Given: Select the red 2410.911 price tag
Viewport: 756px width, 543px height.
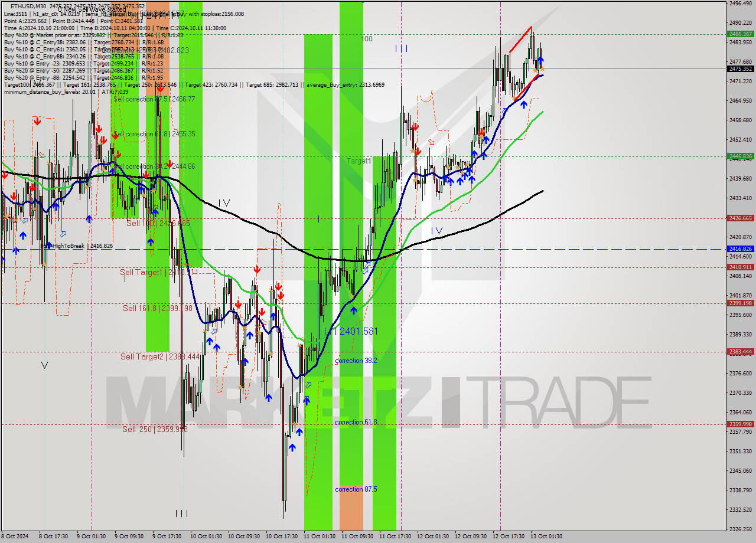Looking at the screenshot, I should (740, 267).
